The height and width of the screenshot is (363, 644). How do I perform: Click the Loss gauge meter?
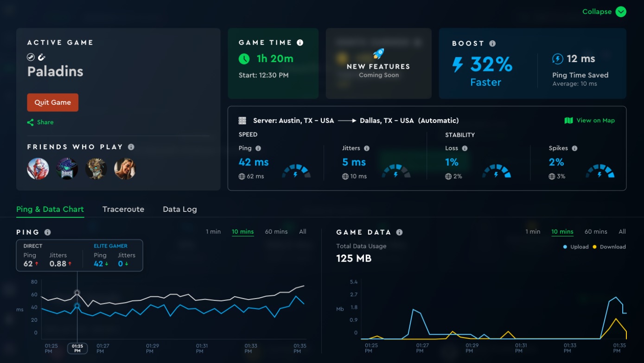click(497, 171)
